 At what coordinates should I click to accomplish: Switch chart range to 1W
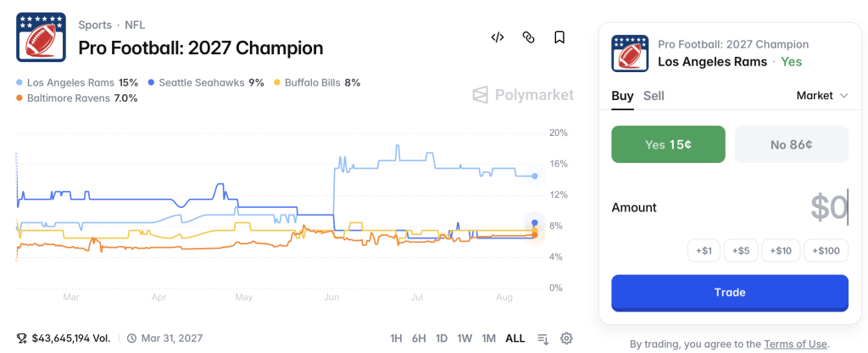click(x=465, y=338)
